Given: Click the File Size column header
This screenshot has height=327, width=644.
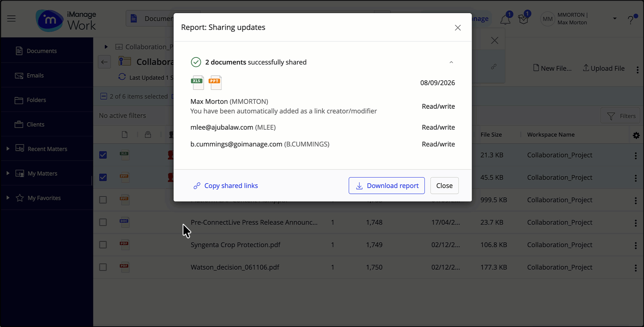Looking at the screenshot, I should pos(491,134).
